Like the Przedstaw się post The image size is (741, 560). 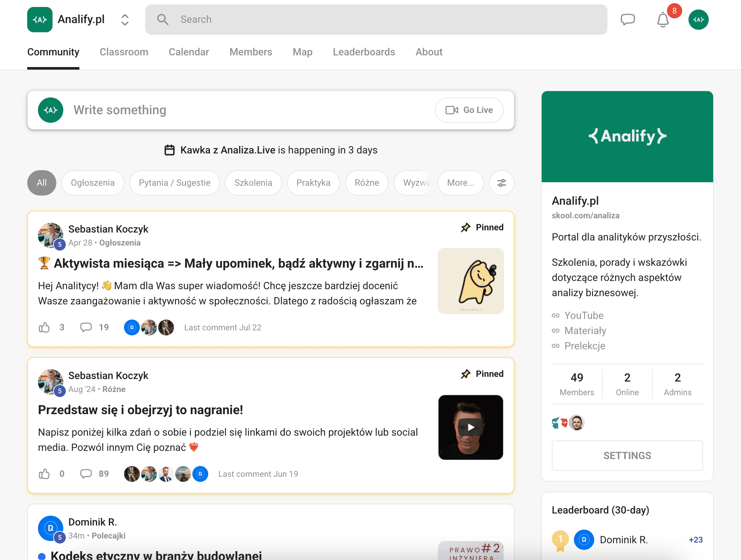44,474
